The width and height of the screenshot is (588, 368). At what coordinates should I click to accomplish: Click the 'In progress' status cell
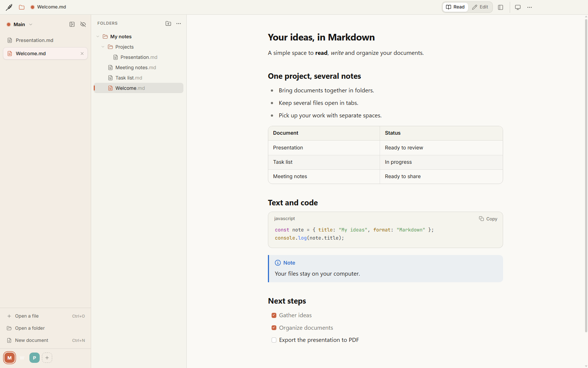point(441,162)
